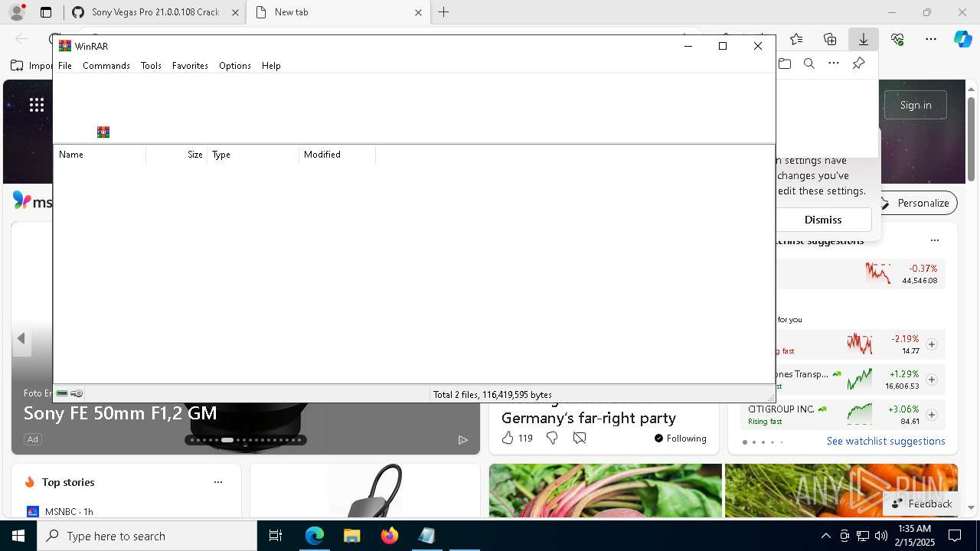Open Copilot sidebar icon

click(x=962, y=39)
